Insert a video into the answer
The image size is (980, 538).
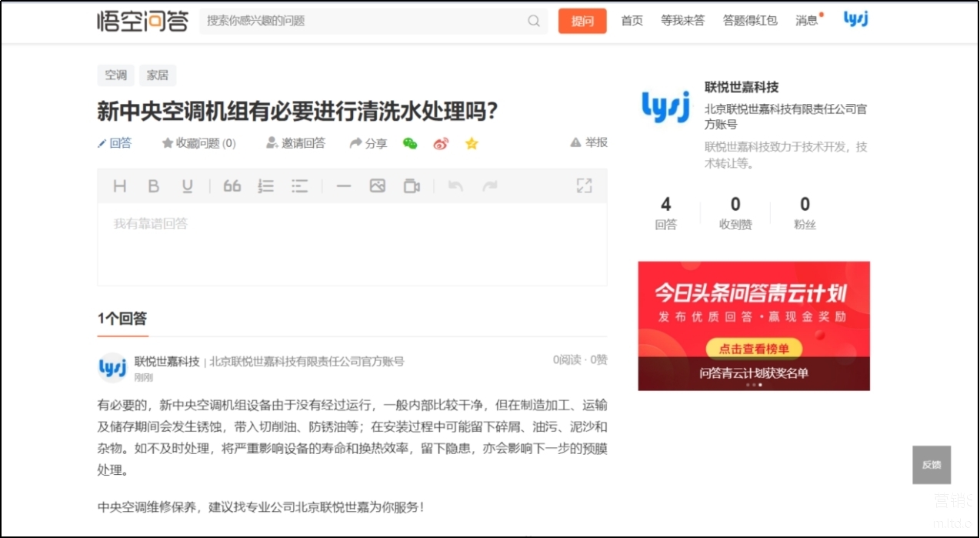[412, 185]
